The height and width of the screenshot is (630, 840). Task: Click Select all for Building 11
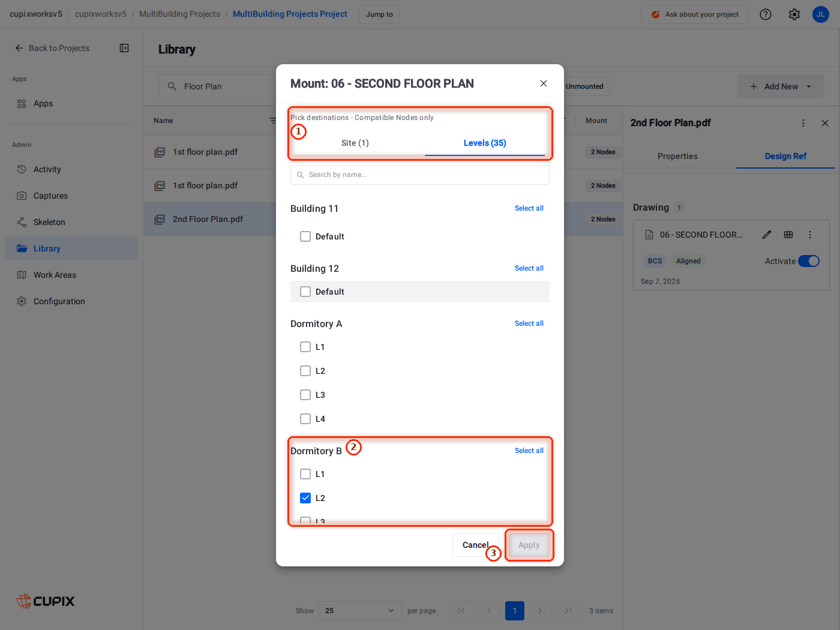tap(529, 208)
